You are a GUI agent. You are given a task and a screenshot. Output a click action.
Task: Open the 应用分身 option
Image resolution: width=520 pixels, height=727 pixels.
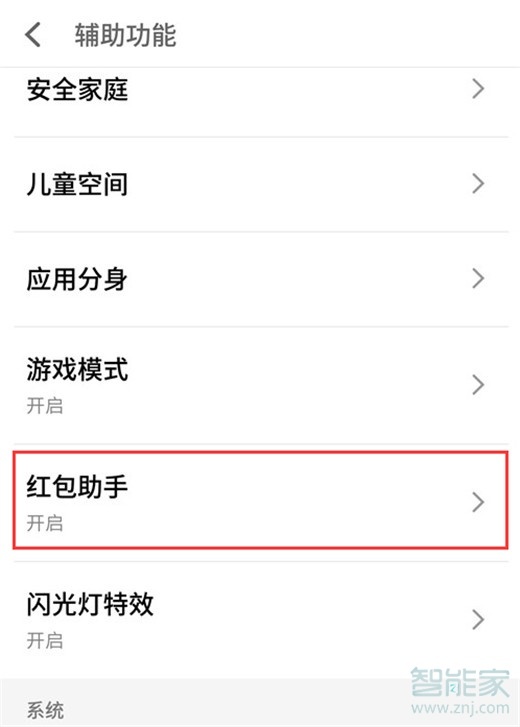[260, 279]
